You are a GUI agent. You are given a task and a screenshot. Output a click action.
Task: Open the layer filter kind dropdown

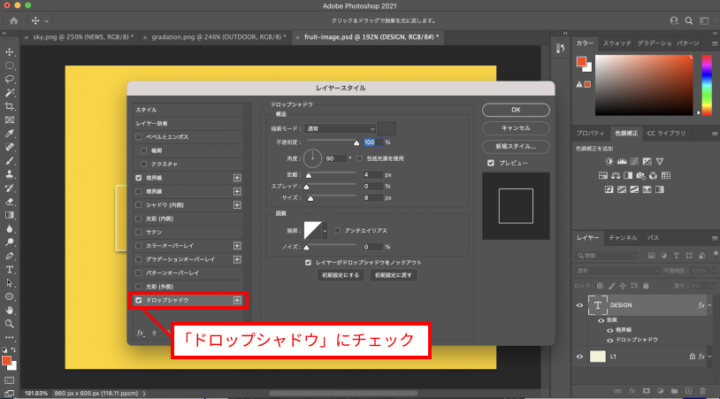pos(607,256)
